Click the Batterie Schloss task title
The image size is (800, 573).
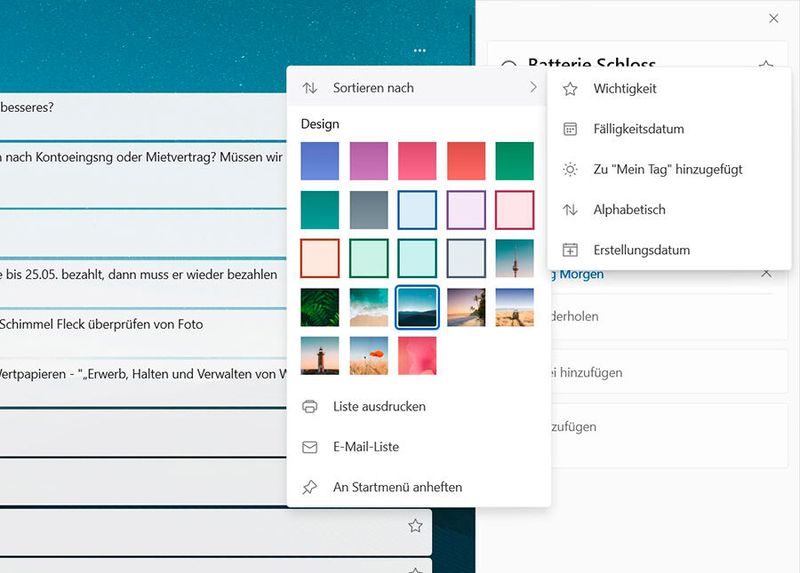(591, 63)
